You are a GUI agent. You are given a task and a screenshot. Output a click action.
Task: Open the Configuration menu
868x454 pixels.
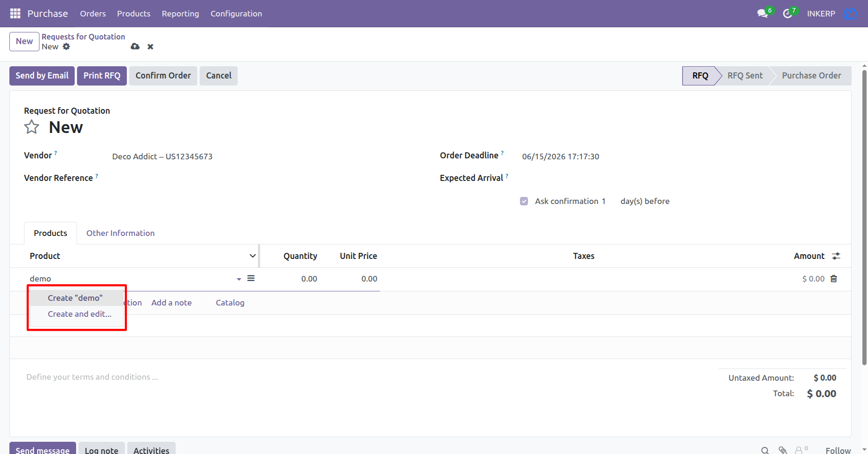236,14
